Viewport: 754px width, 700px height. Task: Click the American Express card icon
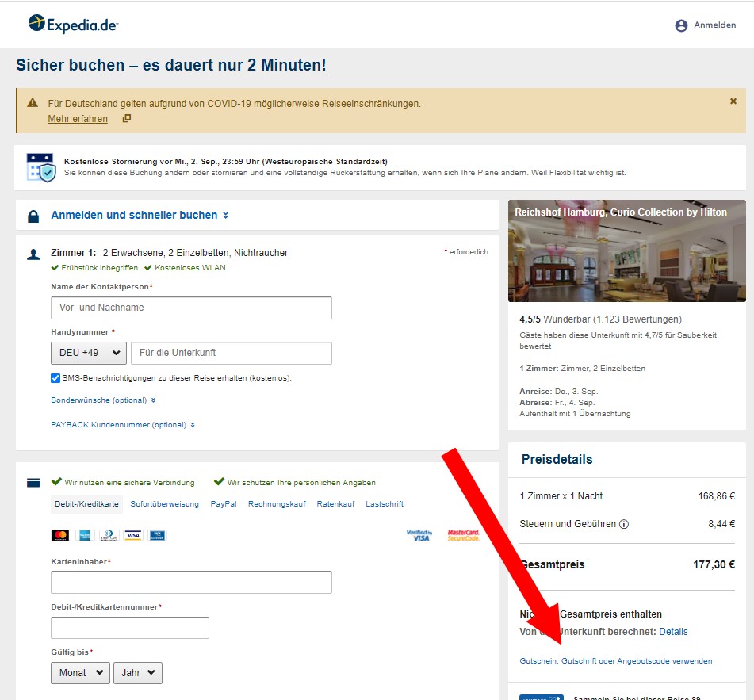pos(85,535)
